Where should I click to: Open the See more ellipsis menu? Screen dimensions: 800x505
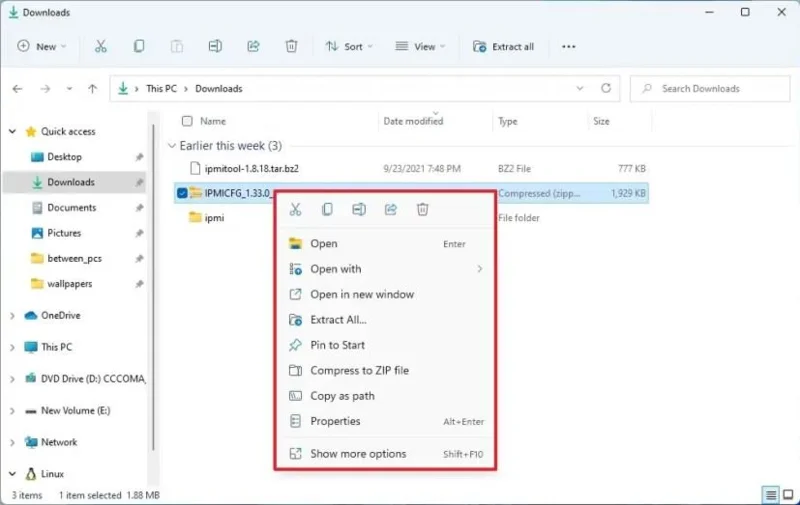point(568,46)
